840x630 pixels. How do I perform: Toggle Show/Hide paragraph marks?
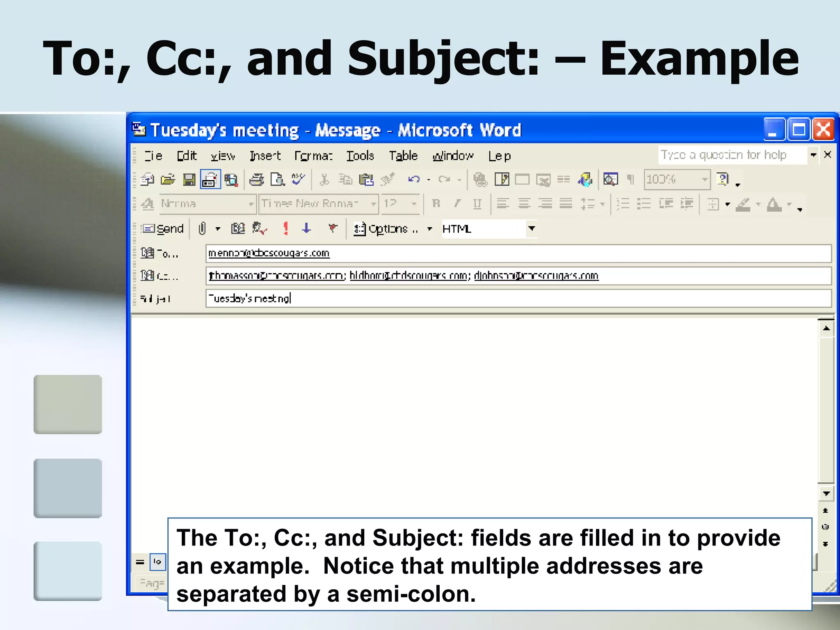tap(630, 180)
